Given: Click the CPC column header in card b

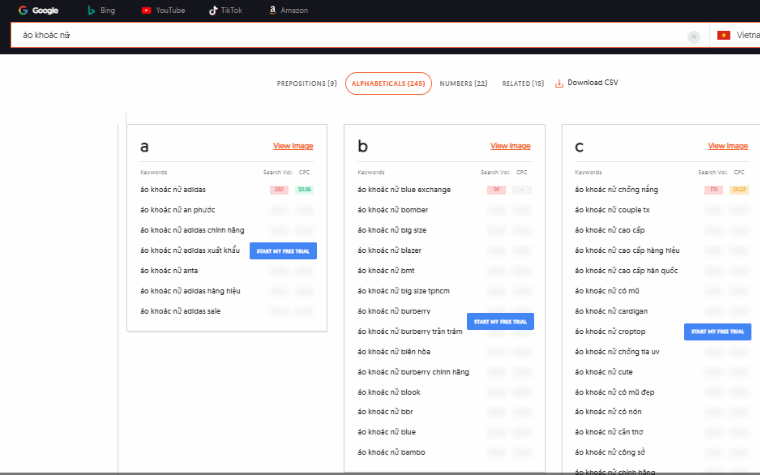Looking at the screenshot, I should [522, 172].
